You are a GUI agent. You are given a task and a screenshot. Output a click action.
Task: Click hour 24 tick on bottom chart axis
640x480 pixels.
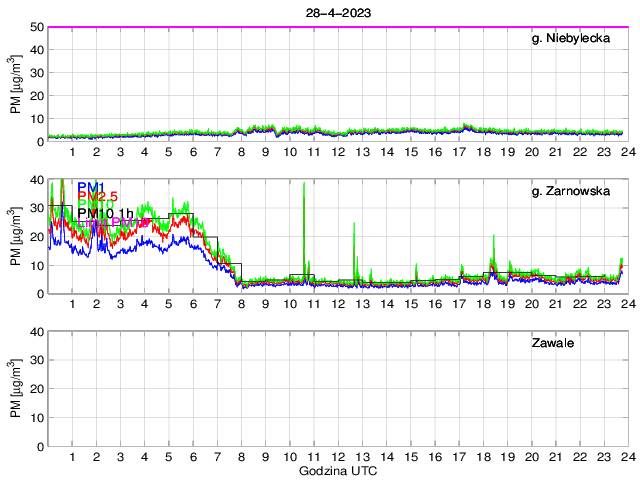point(627,456)
